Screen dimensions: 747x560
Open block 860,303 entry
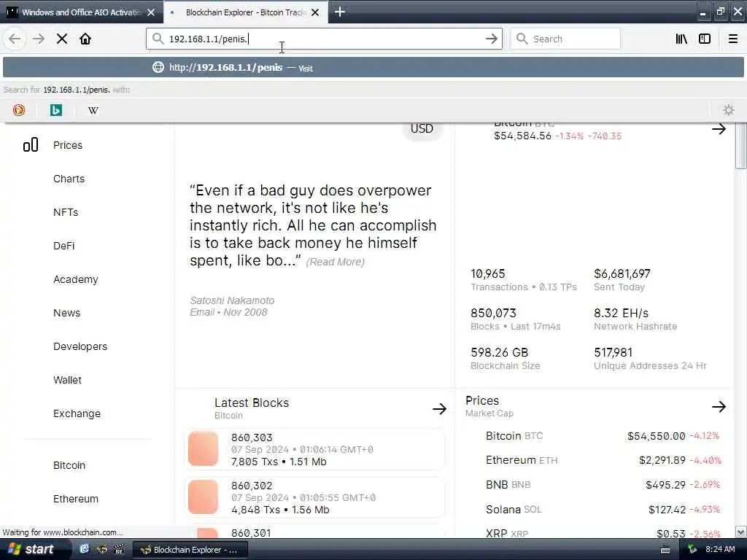click(314, 449)
